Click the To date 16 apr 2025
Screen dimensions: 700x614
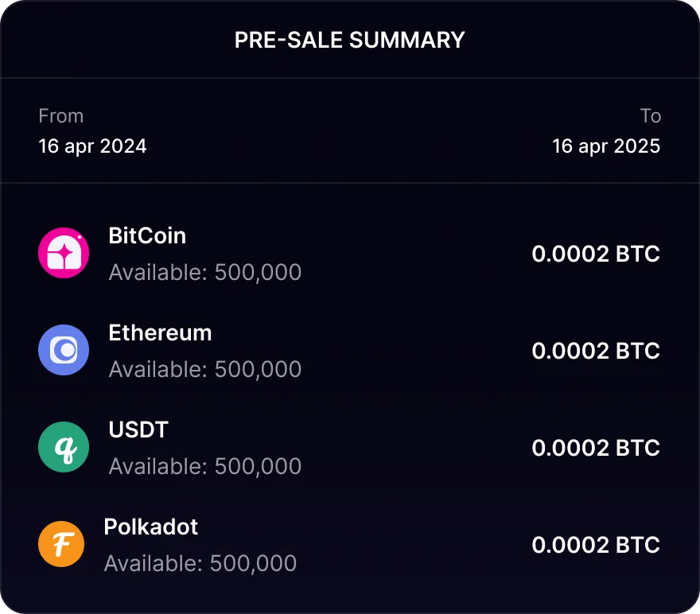(x=606, y=146)
